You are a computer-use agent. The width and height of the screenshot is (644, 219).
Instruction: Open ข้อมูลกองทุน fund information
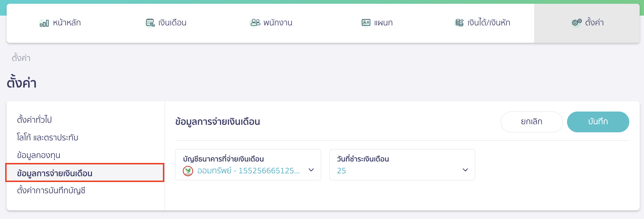click(x=38, y=155)
